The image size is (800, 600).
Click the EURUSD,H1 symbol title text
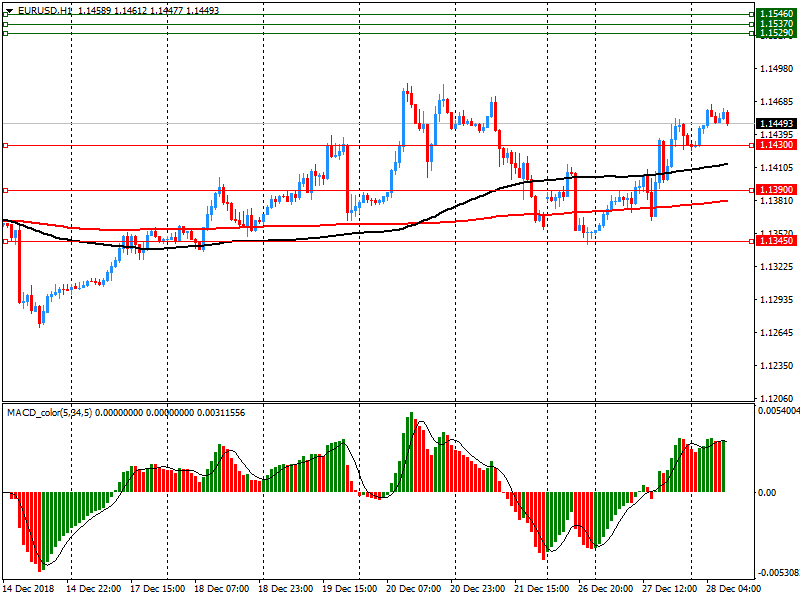coord(45,10)
